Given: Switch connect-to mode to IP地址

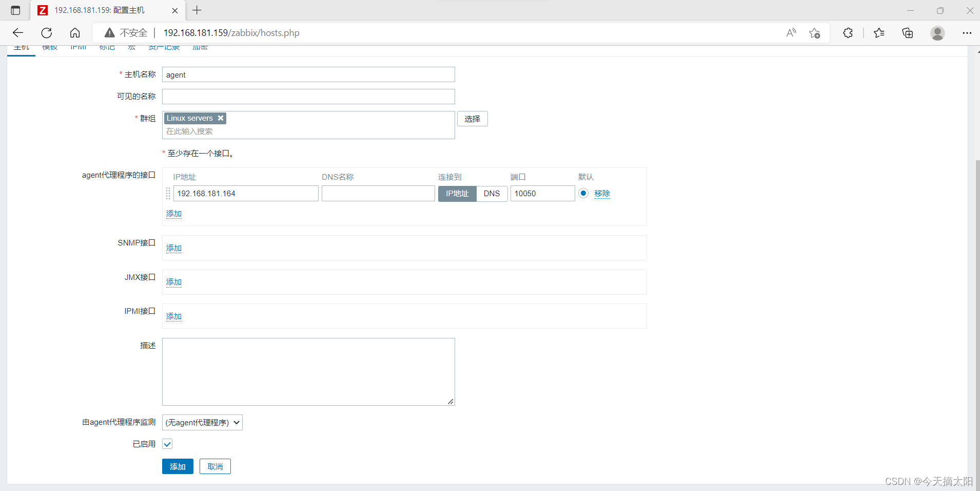Looking at the screenshot, I should pos(457,194).
